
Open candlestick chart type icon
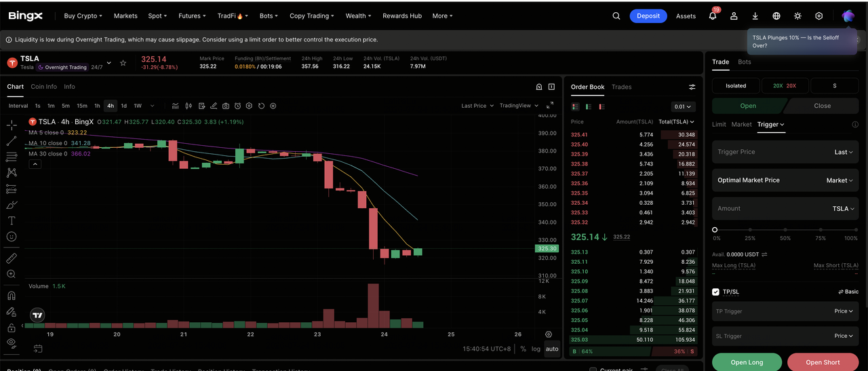click(188, 106)
